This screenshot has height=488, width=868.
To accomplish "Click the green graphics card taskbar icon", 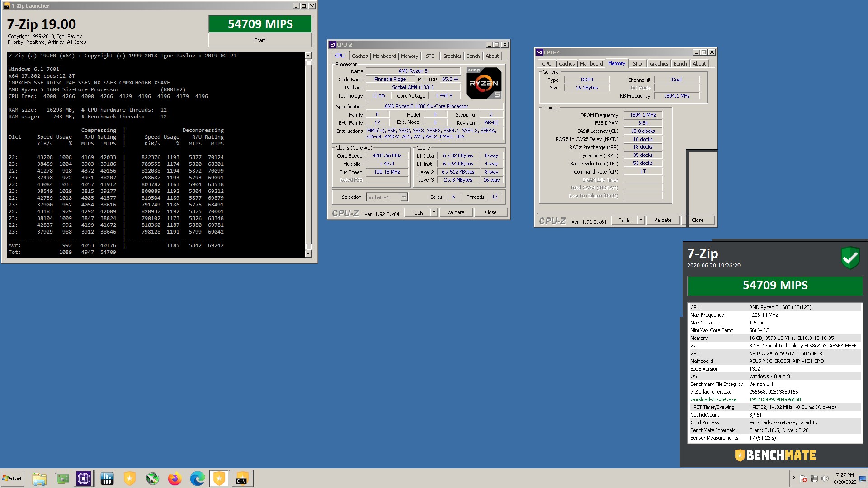I will [x=62, y=479].
